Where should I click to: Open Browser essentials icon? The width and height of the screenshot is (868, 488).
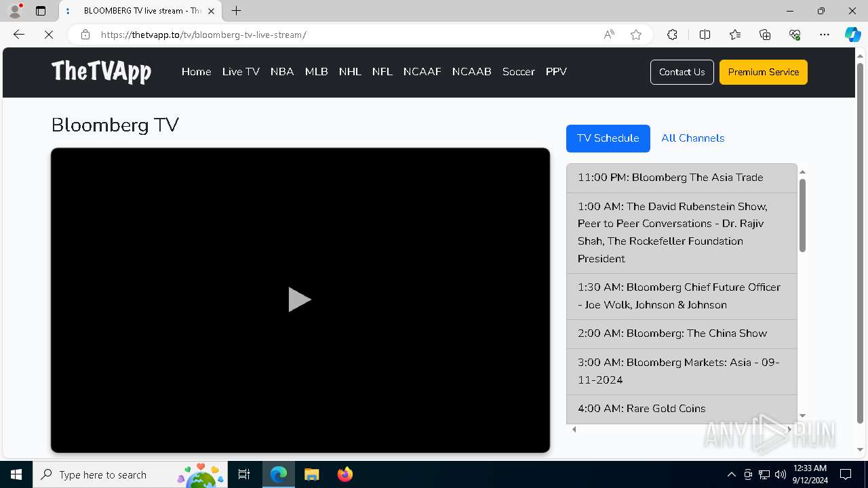pos(795,35)
